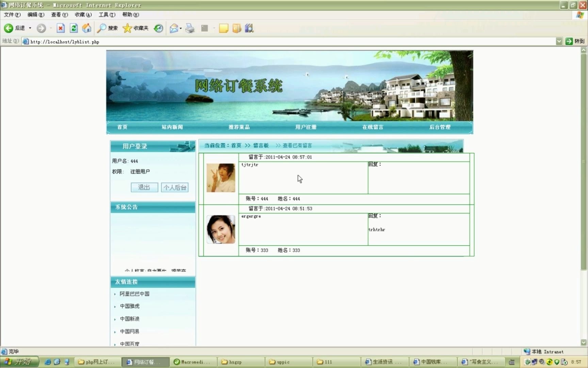
Task: Open the 工具(T) menu
Action: pyautogui.click(x=107, y=15)
